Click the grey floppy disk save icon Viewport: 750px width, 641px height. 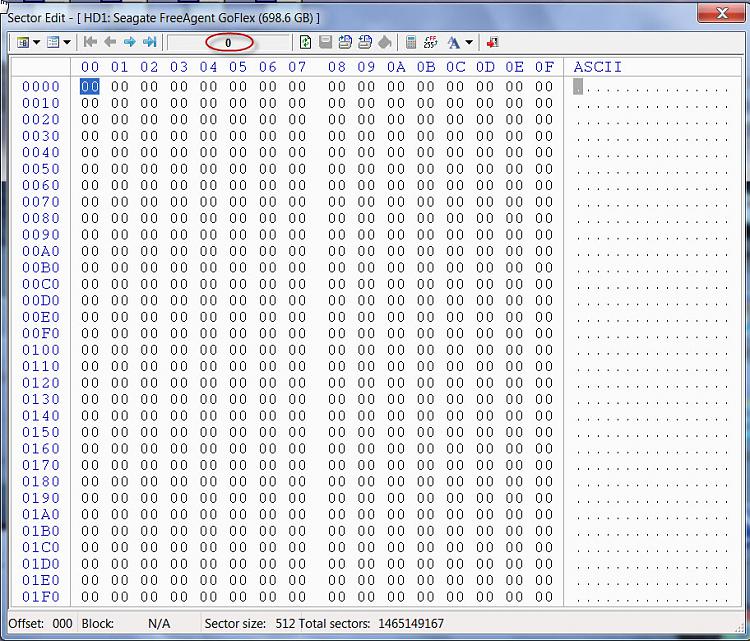[x=325, y=43]
